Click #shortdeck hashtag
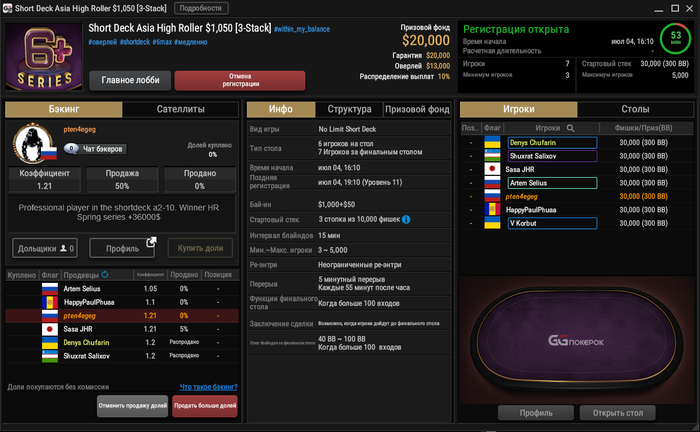 pyautogui.click(x=135, y=42)
